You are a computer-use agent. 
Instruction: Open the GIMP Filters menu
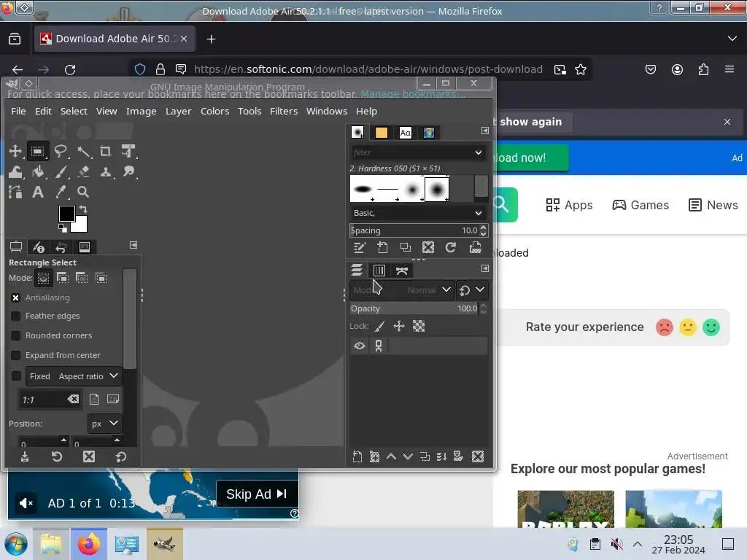pos(284,112)
